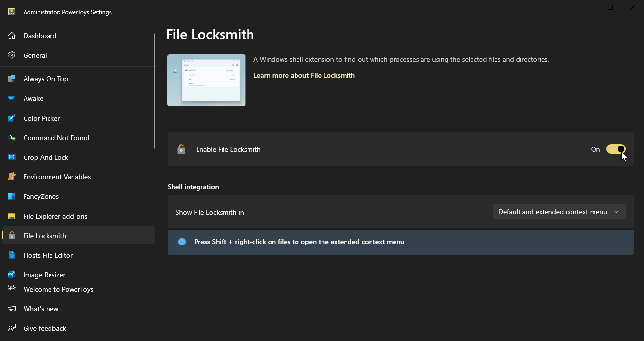This screenshot has width=644, height=341.
Task: Click the Color Picker icon
Action: point(12,118)
